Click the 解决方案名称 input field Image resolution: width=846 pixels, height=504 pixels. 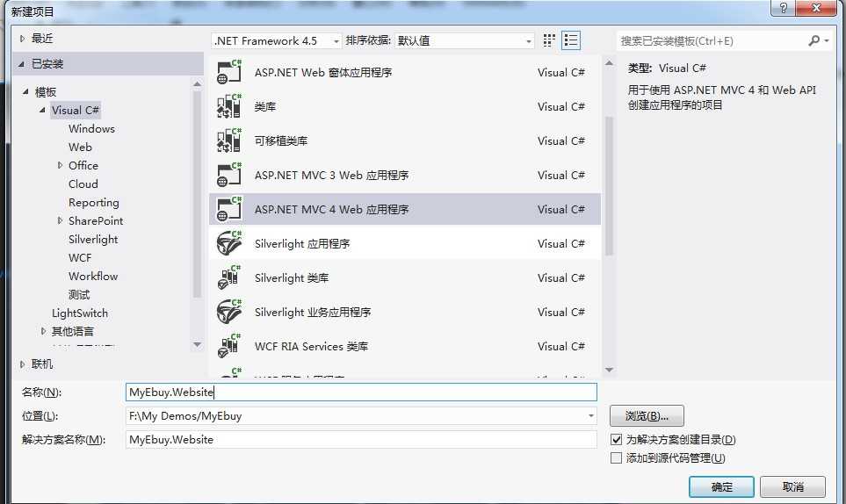click(x=361, y=439)
